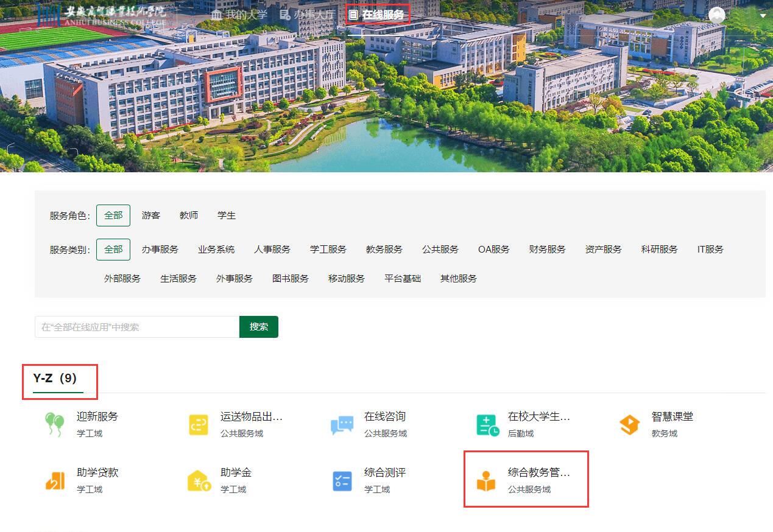Click the user avatar in header
Image resolution: width=773 pixels, height=532 pixels.
click(717, 15)
